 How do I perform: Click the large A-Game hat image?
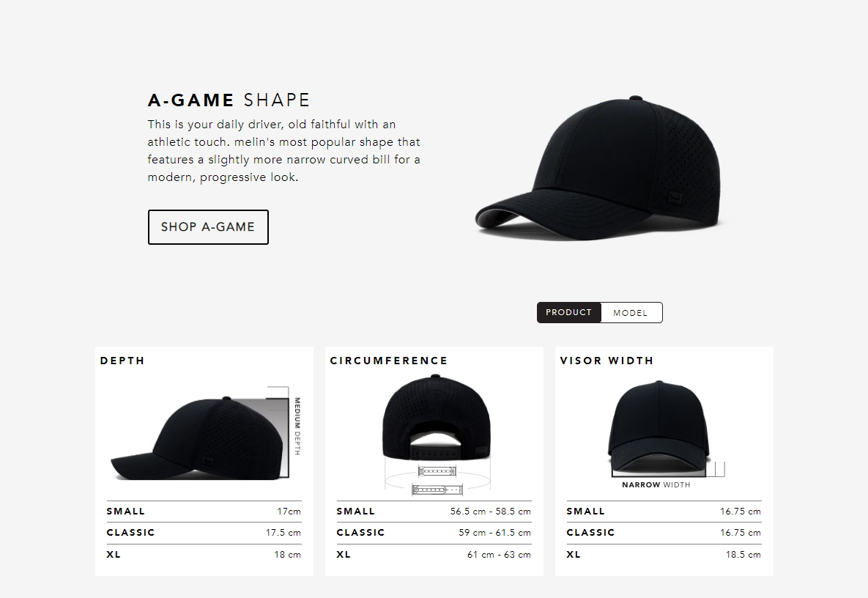pos(599,168)
